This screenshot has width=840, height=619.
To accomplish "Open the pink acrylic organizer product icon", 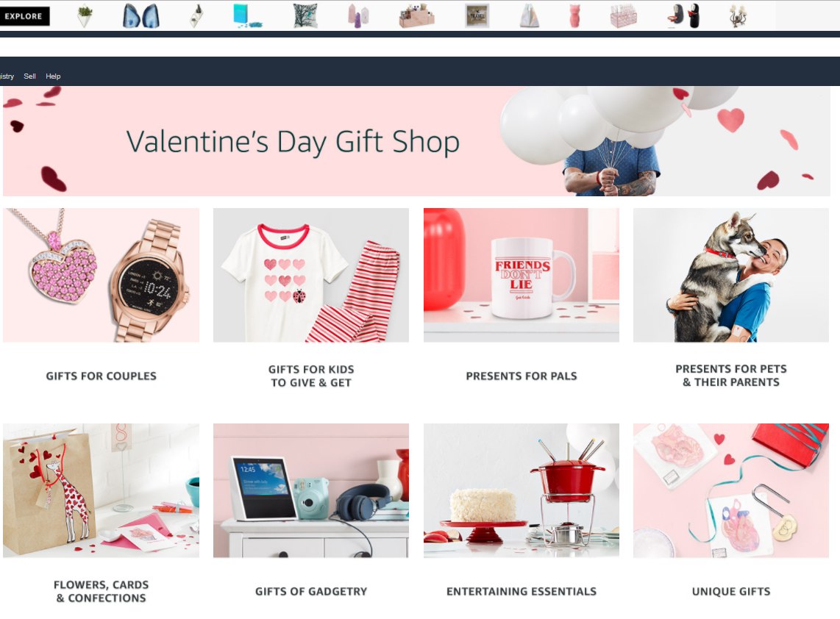I will tap(624, 16).
